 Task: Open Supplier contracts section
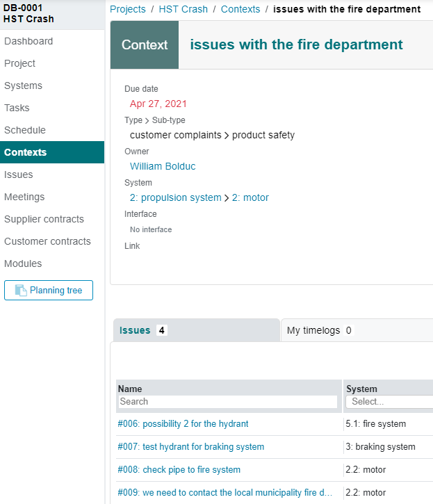coord(44,219)
